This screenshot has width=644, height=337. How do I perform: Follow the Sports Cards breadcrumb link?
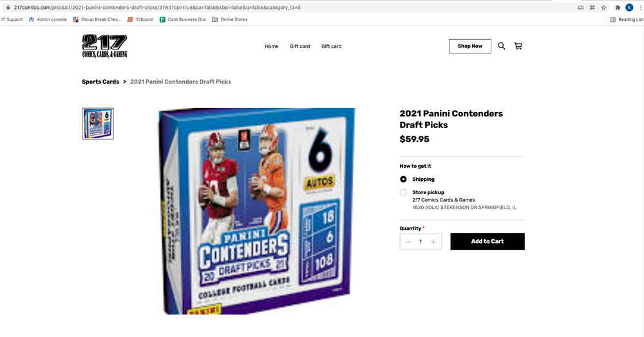[x=100, y=82]
